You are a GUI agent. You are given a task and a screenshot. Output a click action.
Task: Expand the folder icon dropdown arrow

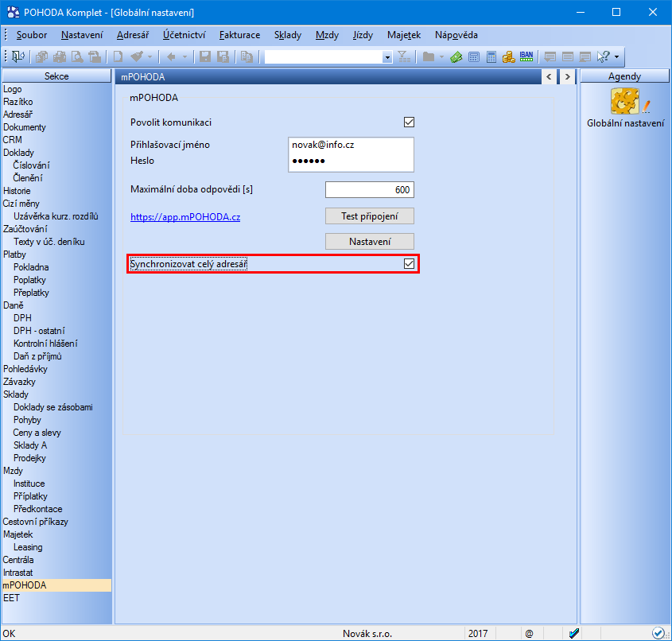click(x=441, y=56)
